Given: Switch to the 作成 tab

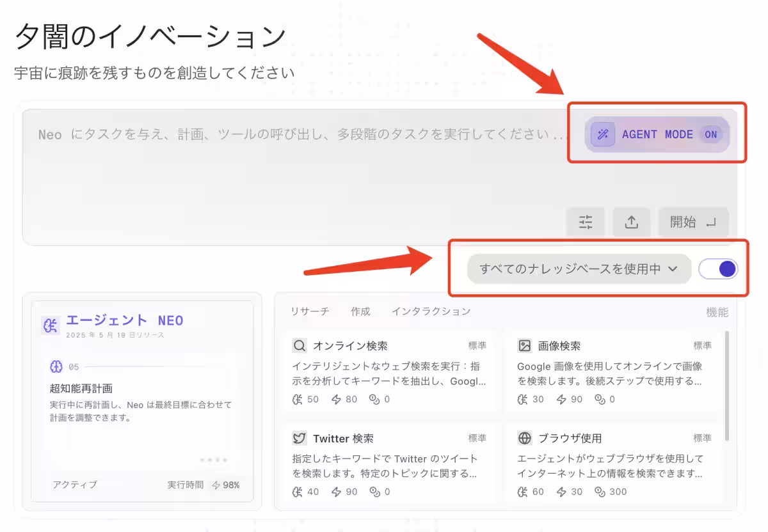Looking at the screenshot, I should (360, 311).
